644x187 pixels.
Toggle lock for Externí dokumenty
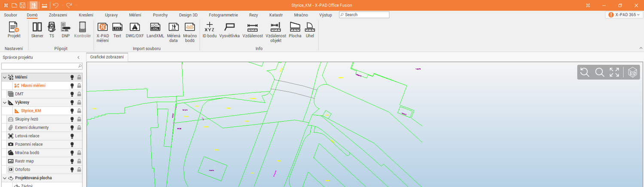[79, 128]
